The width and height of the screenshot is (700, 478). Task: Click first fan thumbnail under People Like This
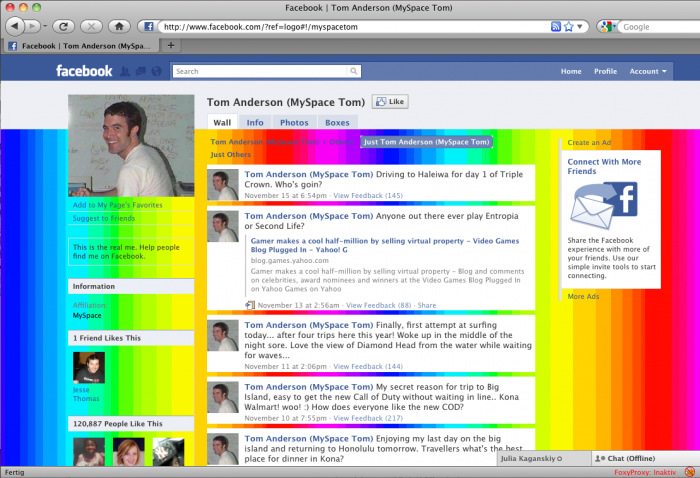pos(89,452)
